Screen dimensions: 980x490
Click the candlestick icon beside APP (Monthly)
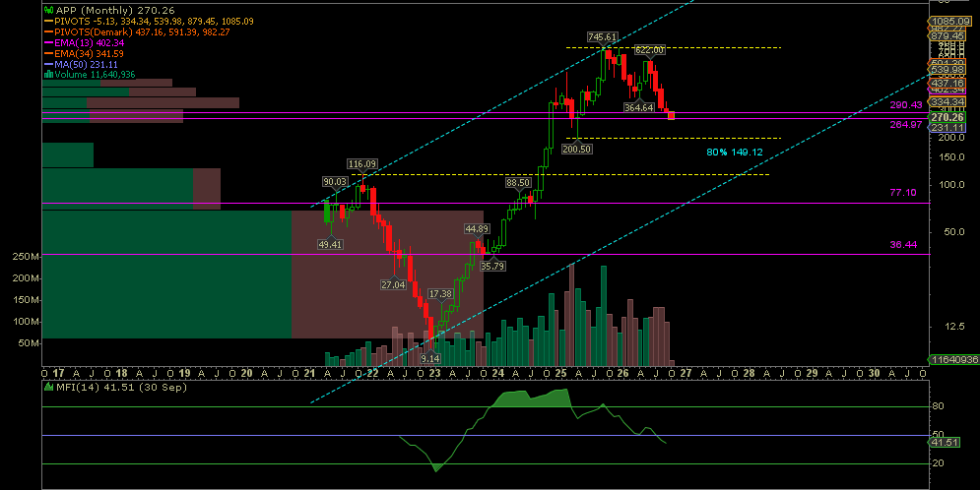coord(48,10)
